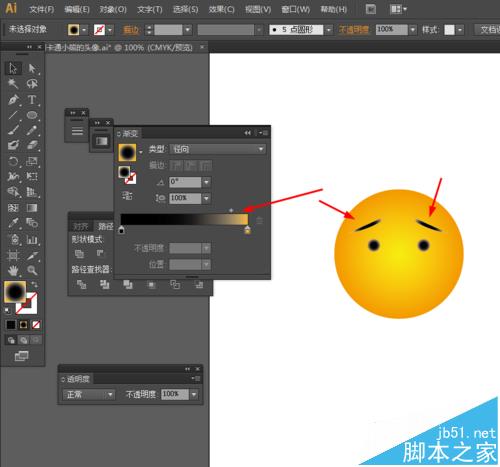Click the Pathfinder Minus Back icon
This screenshot has width=500, height=467.
click(199, 284)
